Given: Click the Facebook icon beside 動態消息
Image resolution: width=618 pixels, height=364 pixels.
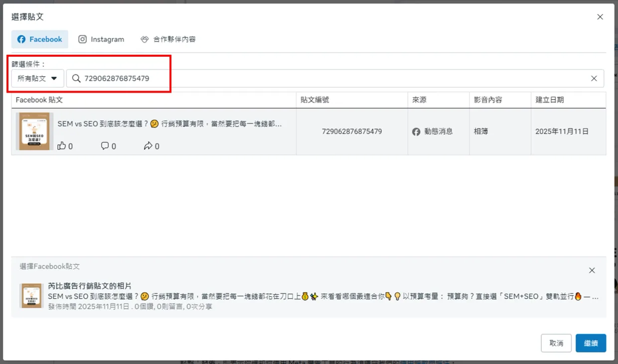Looking at the screenshot, I should coord(416,132).
